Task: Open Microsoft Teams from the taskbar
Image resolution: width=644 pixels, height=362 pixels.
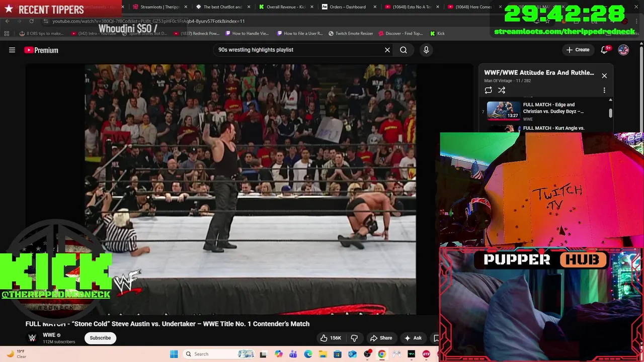Action: (x=293, y=354)
